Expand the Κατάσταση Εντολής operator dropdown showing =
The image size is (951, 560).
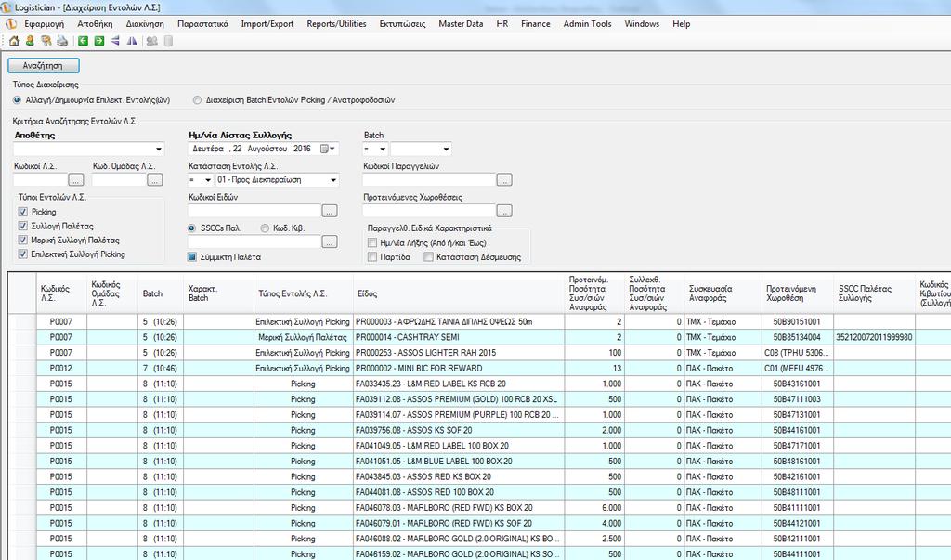point(207,180)
